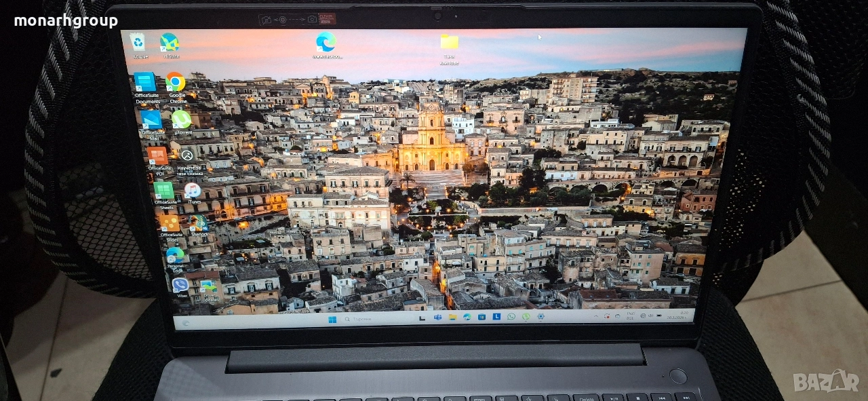Open OfficeSuite Sheets shortcut
868x401 pixels.
pos(163,191)
